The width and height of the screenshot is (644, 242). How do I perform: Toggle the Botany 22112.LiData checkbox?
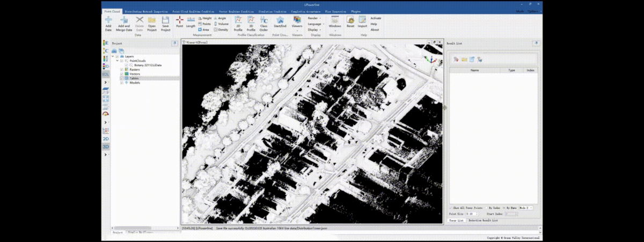tap(126, 65)
